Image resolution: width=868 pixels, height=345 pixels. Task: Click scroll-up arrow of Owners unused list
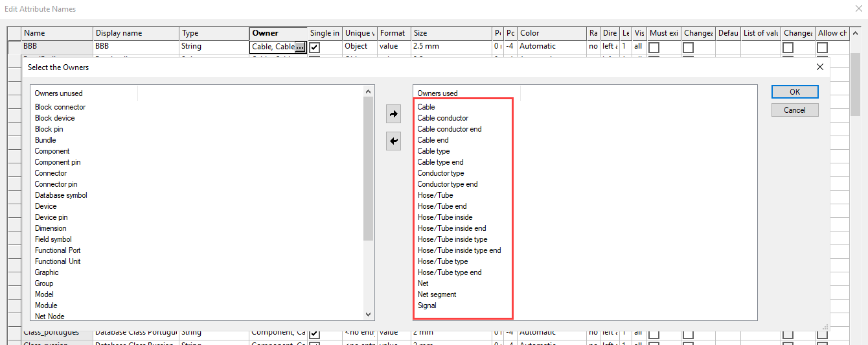click(x=369, y=91)
